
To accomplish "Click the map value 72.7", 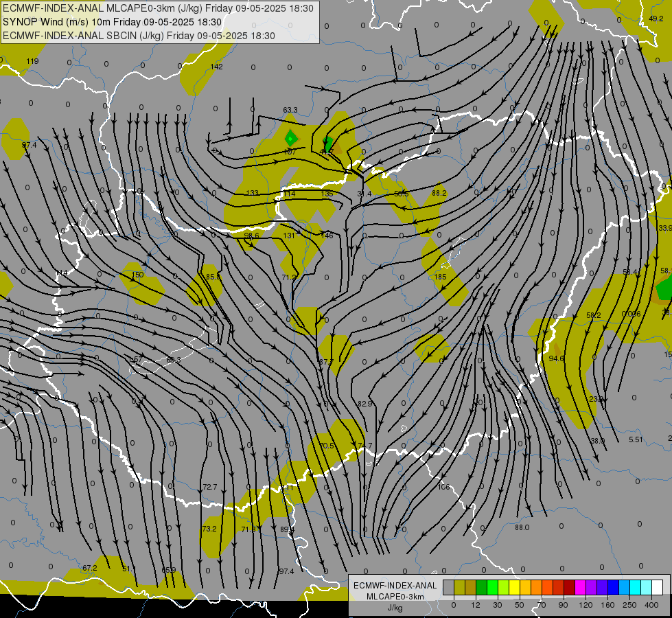I will click(x=210, y=488).
